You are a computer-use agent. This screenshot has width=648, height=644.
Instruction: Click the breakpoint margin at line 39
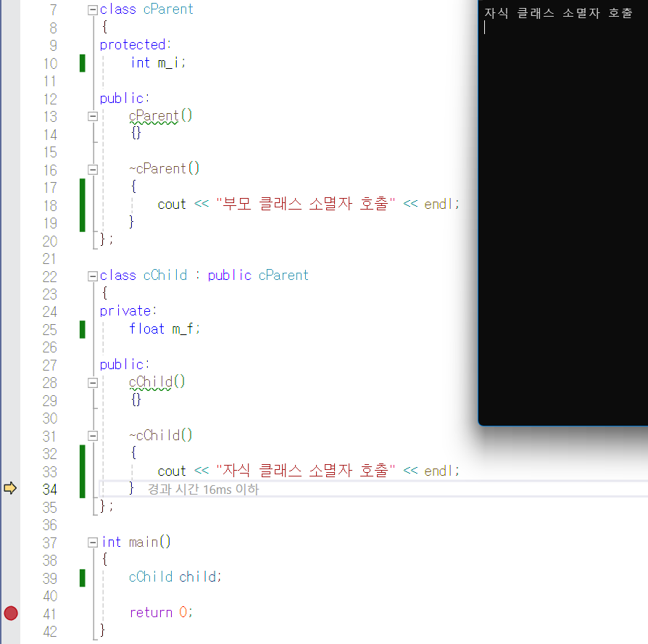pos(11,578)
